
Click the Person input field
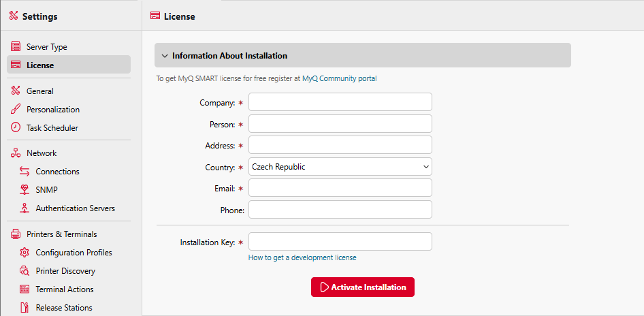tap(340, 124)
